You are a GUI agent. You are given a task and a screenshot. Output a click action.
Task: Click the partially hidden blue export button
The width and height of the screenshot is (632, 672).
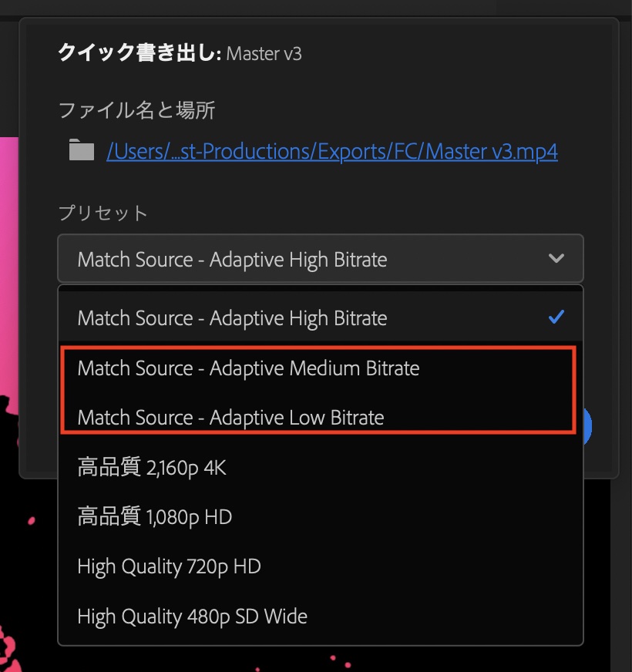pos(588,426)
